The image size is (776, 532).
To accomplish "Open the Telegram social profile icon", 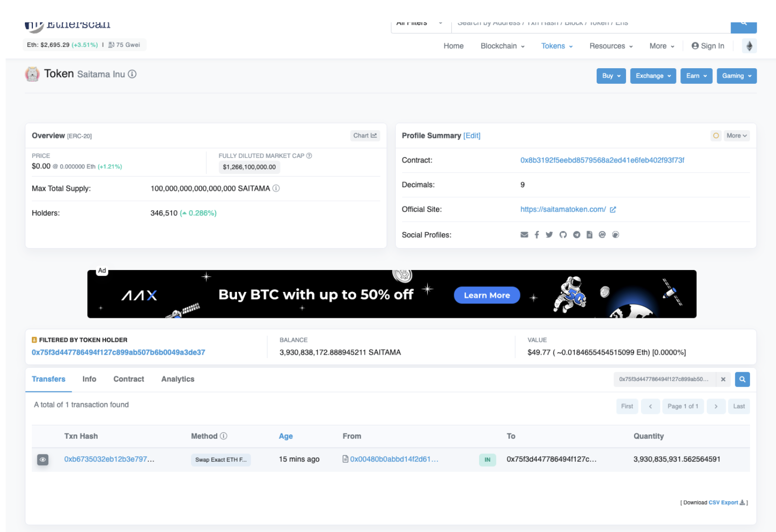I will pos(576,235).
